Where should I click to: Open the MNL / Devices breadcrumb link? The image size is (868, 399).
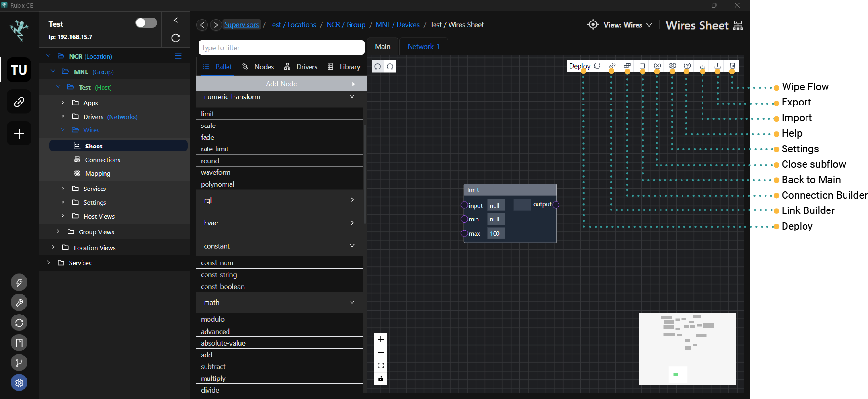click(397, 25)
